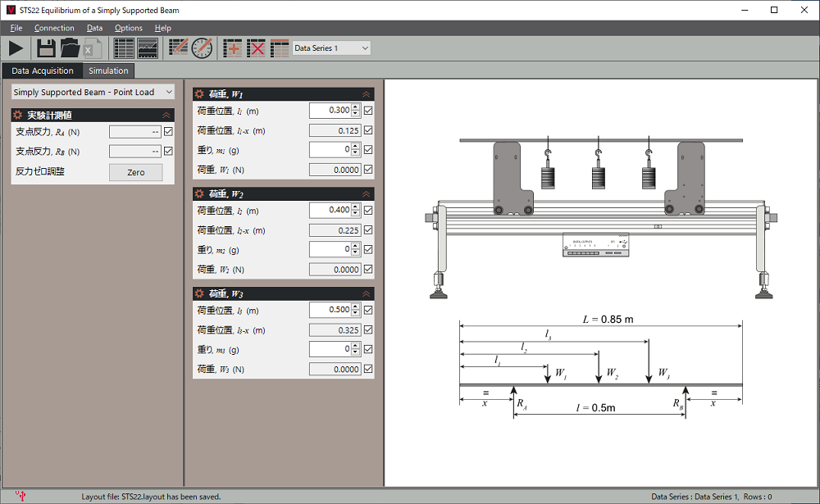Collapse the 荷重, W3 panel
Screen dimensions: 820x504
click(x=366, y=294)
